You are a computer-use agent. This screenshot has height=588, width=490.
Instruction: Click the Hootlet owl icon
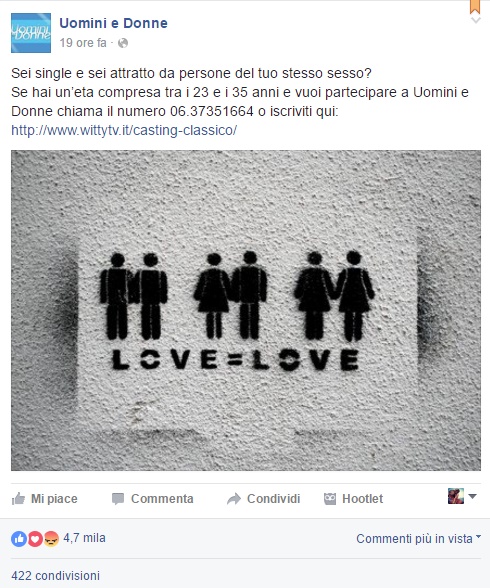(x=330, y=499)
